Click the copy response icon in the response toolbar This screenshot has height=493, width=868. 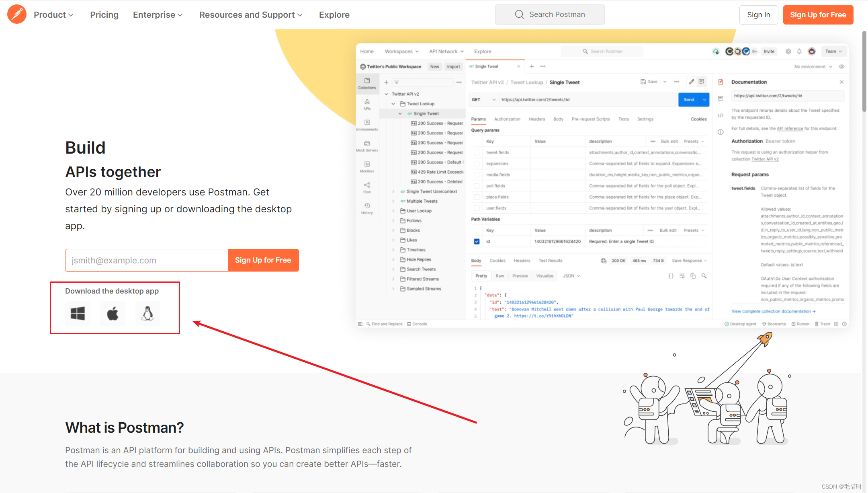(x=693, y=276)
